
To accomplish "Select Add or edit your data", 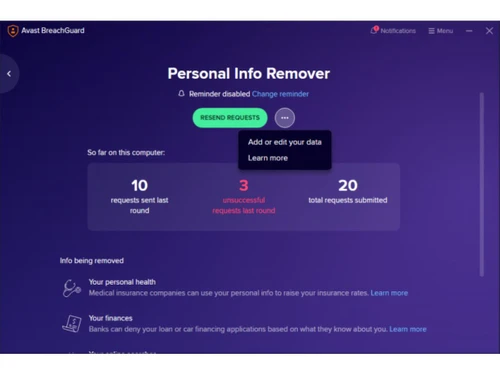I will [285, 142].
